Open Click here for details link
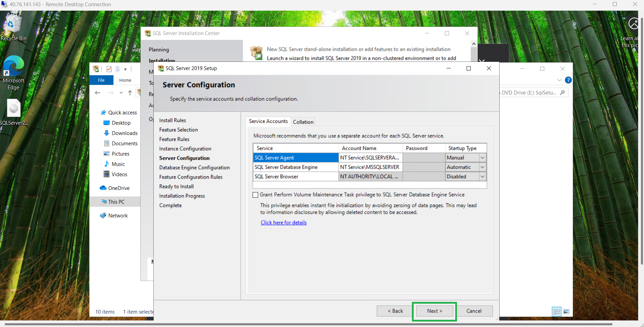Screen dimensions: 644x327 tap(284, 223)
